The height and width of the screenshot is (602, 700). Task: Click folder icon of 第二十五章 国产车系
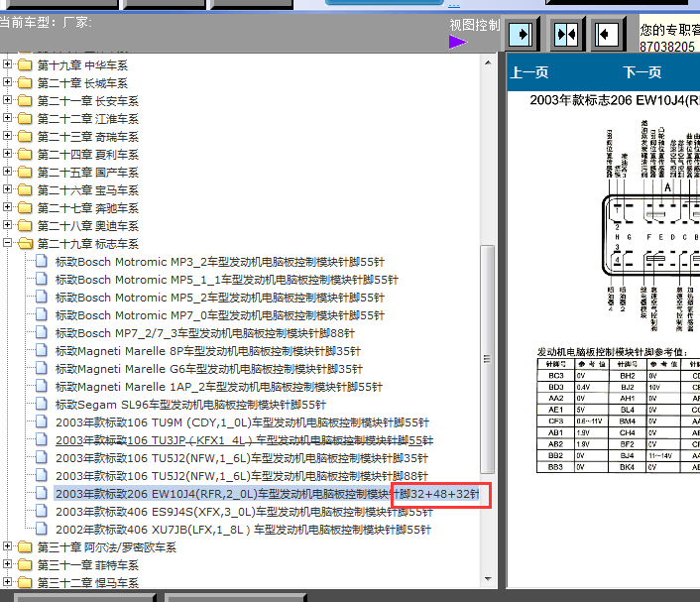25,172
